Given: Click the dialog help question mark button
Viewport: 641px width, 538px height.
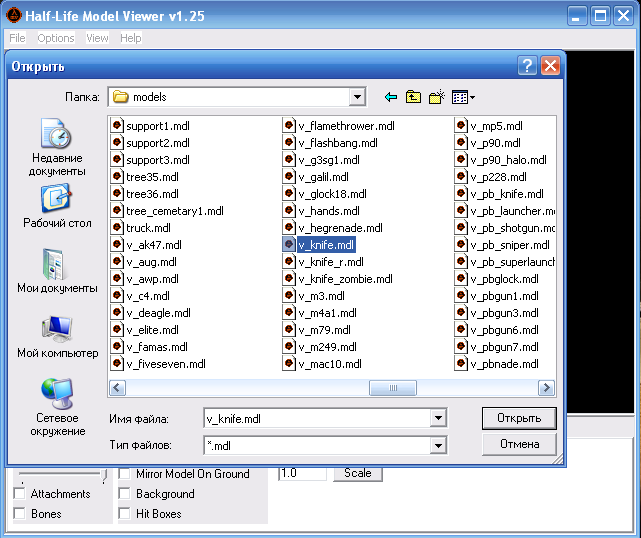Looking at the screenshot, I should click(527, 66).
